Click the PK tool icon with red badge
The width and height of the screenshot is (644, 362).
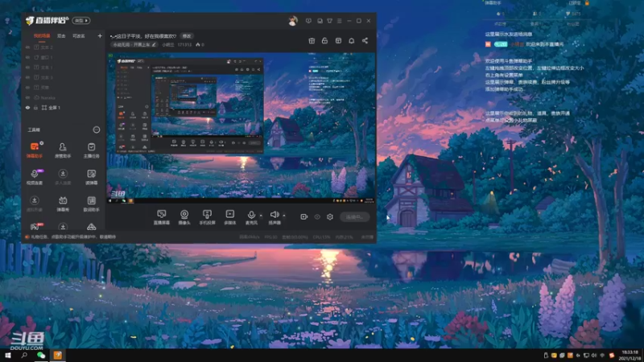click(35, 227)
